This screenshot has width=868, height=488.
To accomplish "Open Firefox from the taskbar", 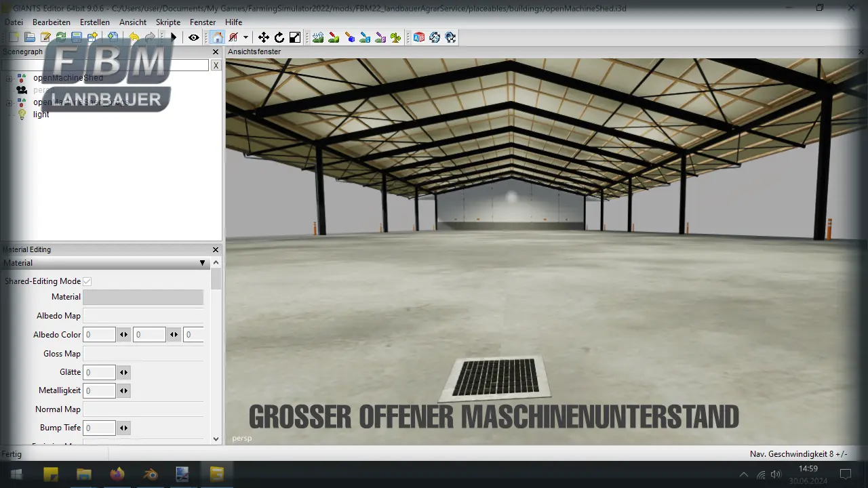I will coord(117,474).
